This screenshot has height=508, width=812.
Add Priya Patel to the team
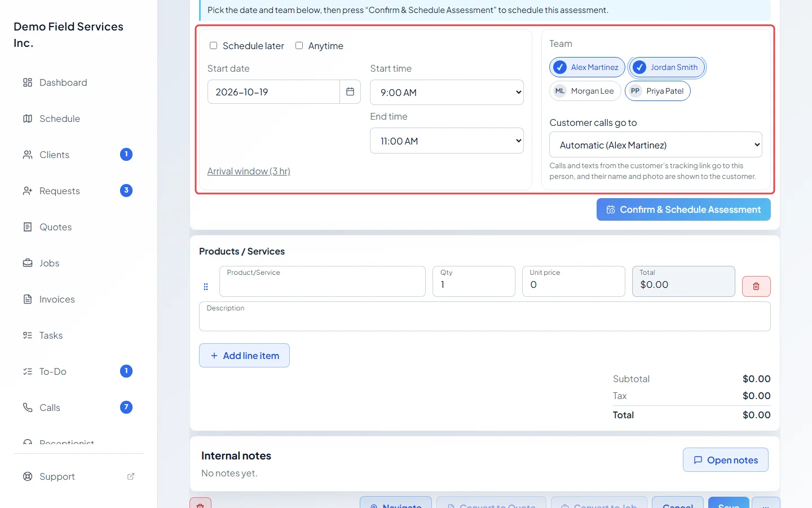(657, 91)
